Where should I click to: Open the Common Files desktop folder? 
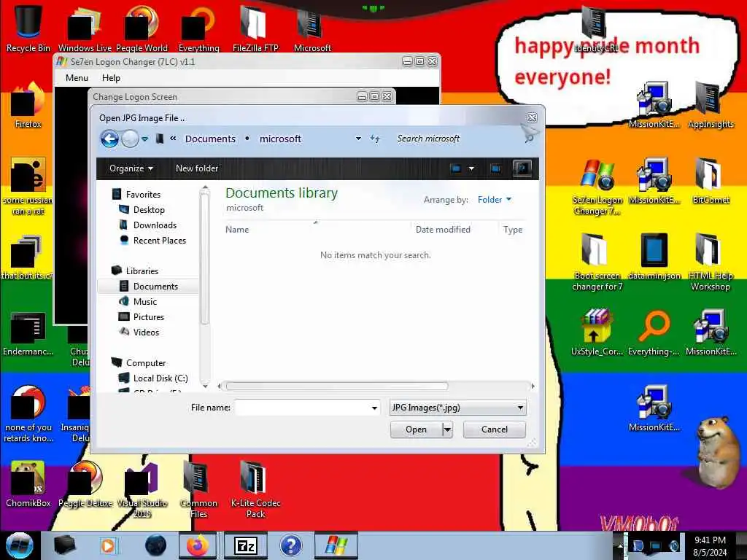click(x=198, y=489)
